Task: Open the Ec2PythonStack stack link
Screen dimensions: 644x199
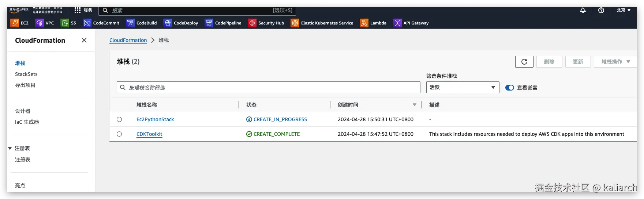Action: coord(155,119)
